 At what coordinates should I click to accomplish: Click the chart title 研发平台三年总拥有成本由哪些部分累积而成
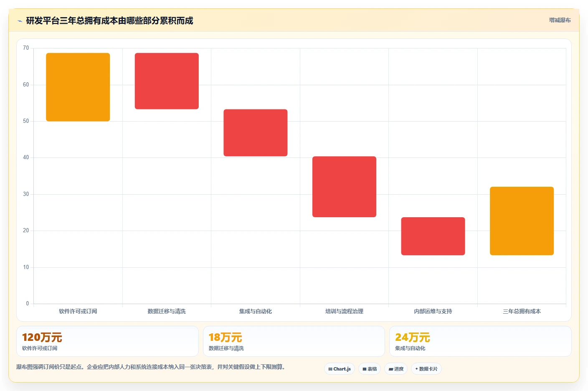click(109, 20)
